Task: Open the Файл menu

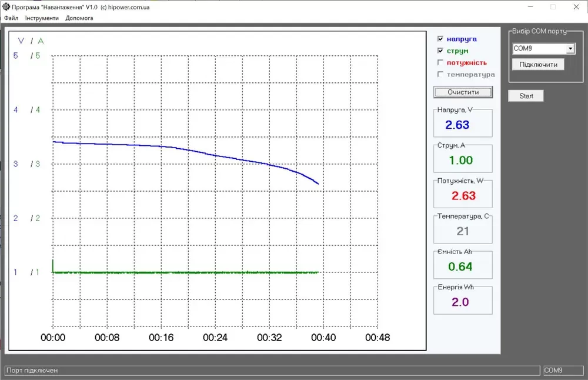Action: click(11, 18)
